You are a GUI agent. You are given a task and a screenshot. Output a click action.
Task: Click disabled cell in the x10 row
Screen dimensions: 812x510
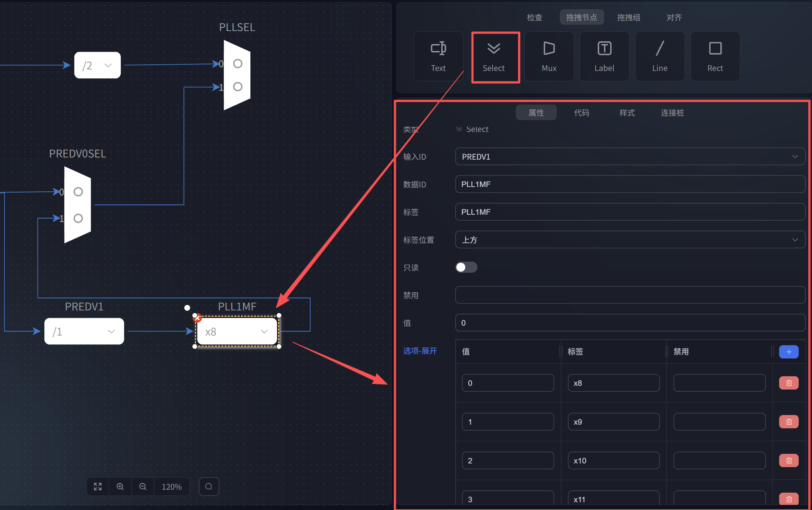point(719,460)
